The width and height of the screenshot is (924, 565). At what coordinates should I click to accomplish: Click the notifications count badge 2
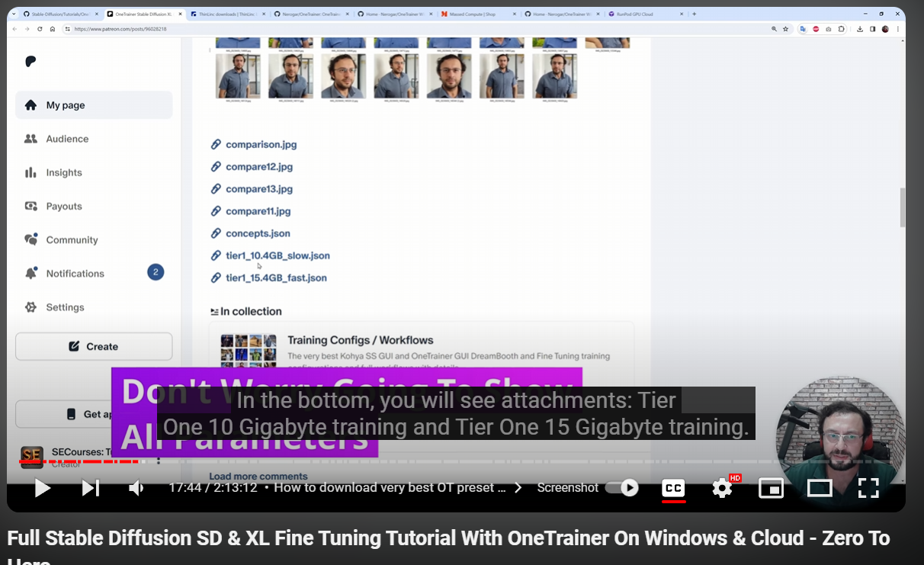tap(156, 272)
